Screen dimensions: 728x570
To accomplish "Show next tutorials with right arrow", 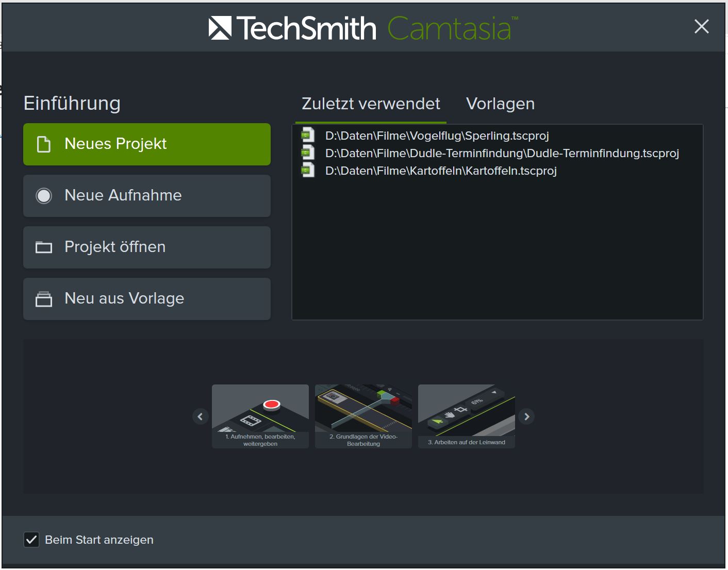I will click(526, 416).
